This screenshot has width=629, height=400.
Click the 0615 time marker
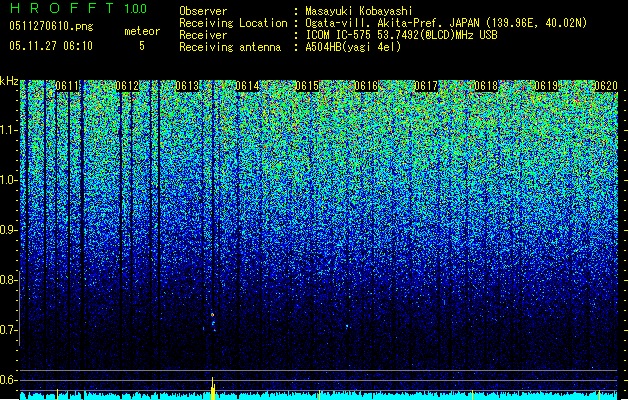307,86
